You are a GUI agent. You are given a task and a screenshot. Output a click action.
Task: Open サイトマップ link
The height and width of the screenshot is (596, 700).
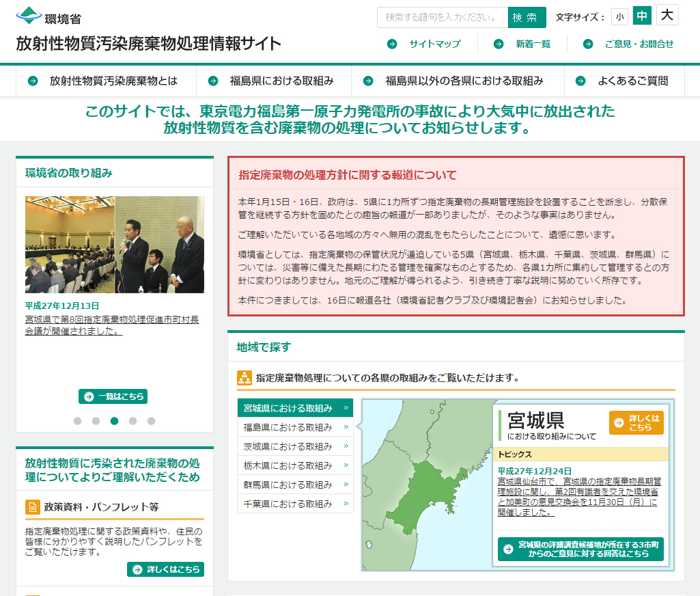click(435, 44)
